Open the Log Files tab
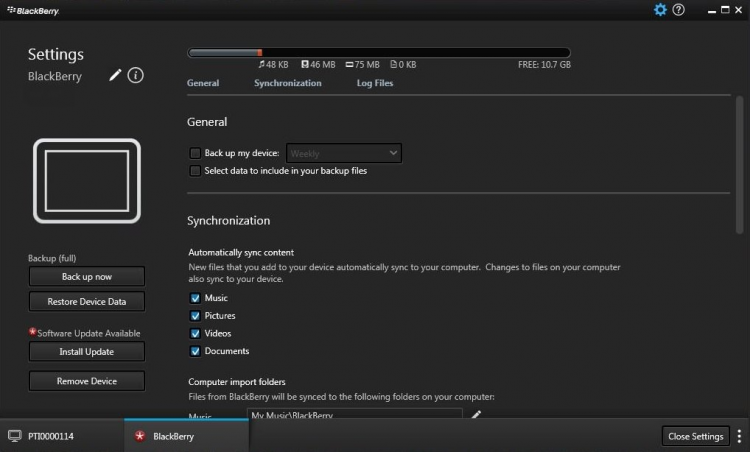Viewport: 750px width, 452px height. pyautogui.click(x=375, y=83)
